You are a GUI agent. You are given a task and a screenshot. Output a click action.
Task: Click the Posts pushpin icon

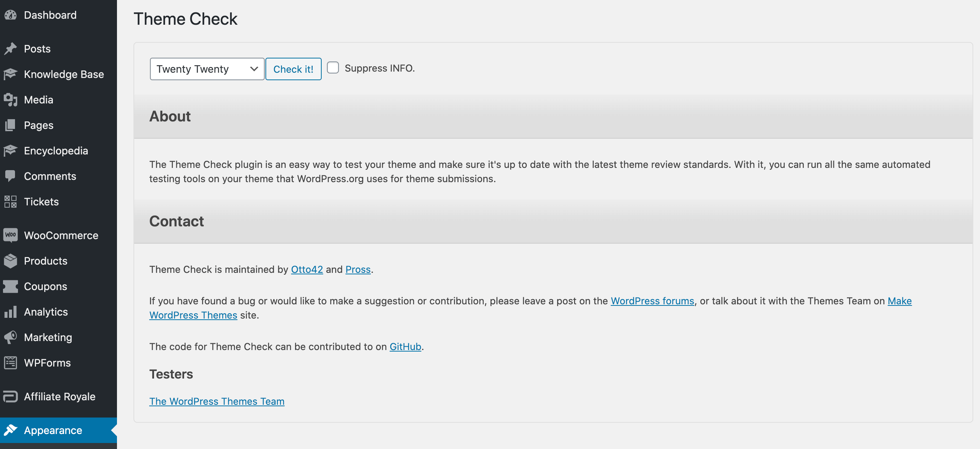click(10, 49)
